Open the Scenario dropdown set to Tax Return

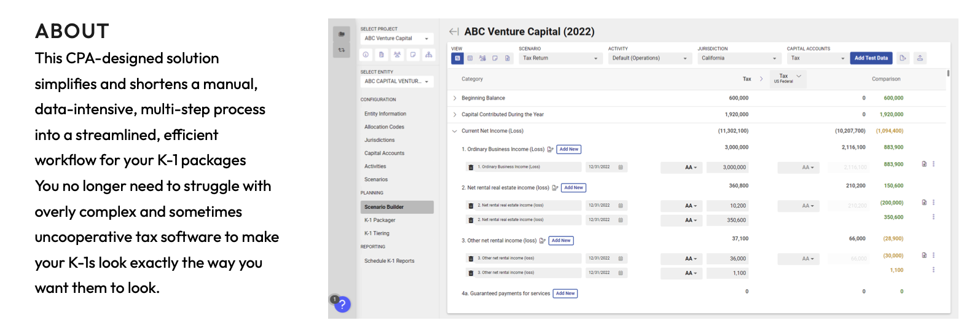[x=560, y=58]
